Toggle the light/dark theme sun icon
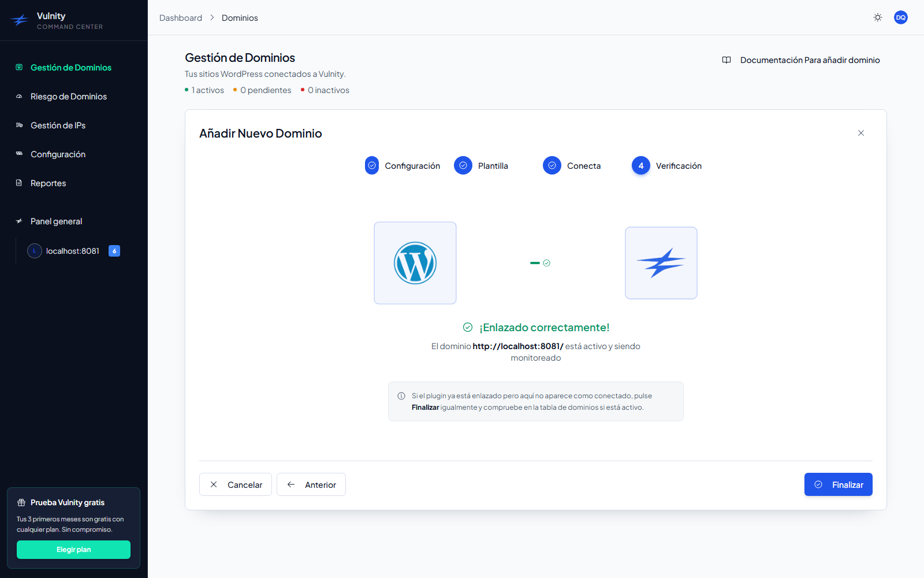This screenshot has height=578, width=924. coord(878,17)
